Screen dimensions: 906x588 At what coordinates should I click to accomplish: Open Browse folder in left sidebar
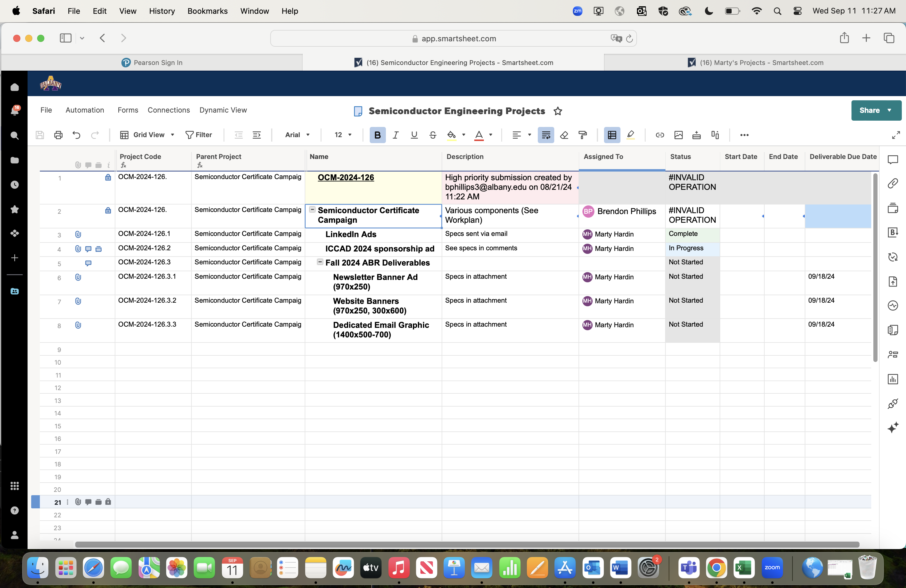tap(15, 160)
